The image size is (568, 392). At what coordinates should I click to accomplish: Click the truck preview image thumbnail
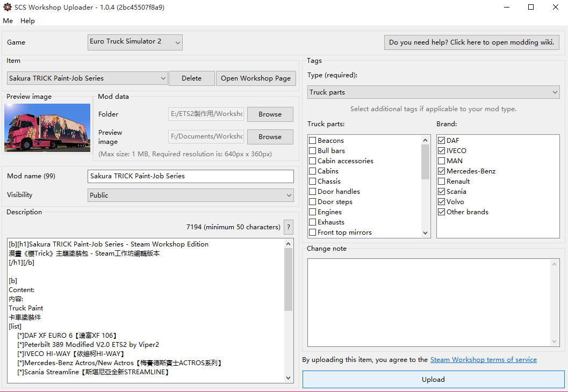tap(47, 128)
